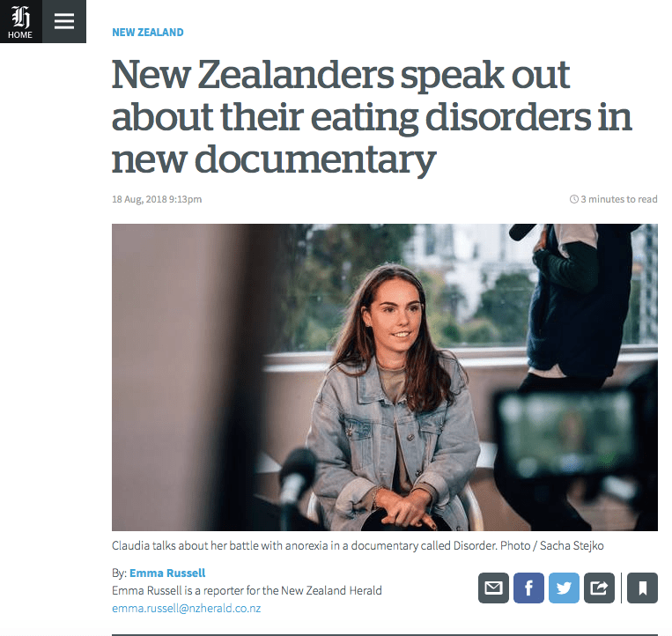Screen dimensions: 672x636
Task: Click the clock icon beside read time
Action: [573, 199]
